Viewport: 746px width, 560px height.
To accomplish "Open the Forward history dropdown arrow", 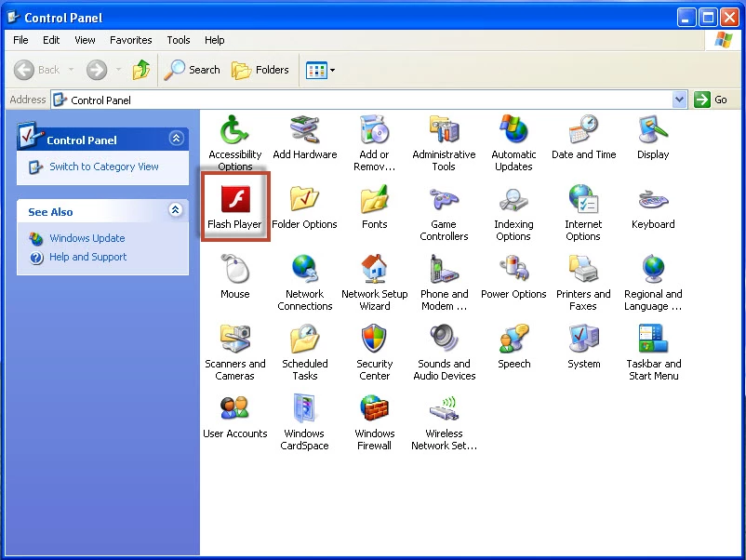I will coord(118,70).
